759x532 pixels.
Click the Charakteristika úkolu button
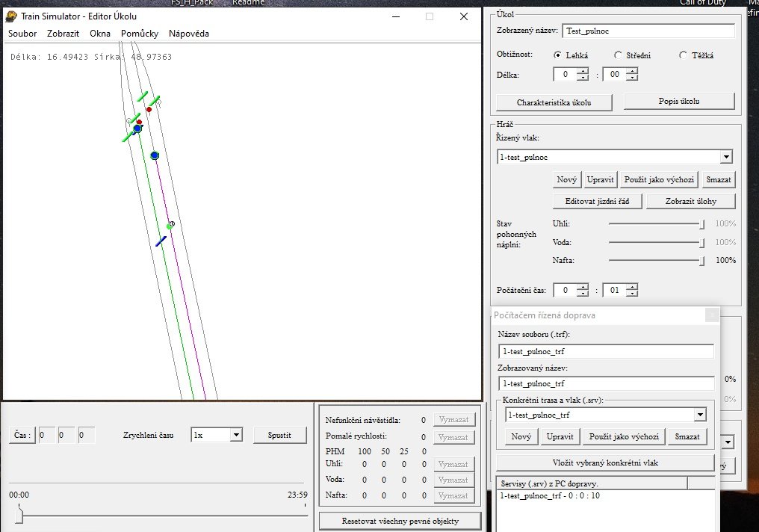(554, 102)
